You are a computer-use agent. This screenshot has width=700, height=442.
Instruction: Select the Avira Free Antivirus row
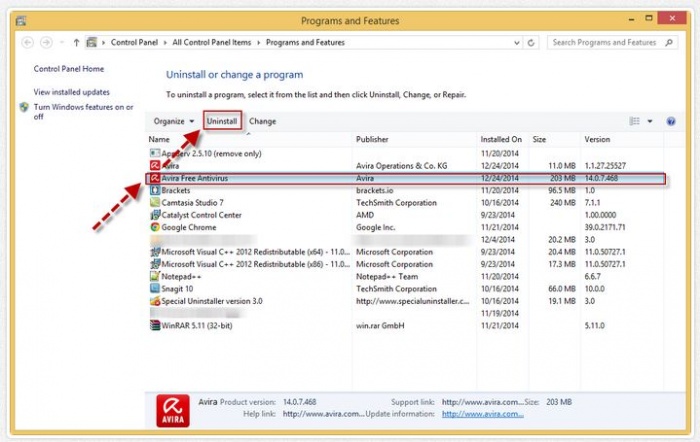coord(405,179)
